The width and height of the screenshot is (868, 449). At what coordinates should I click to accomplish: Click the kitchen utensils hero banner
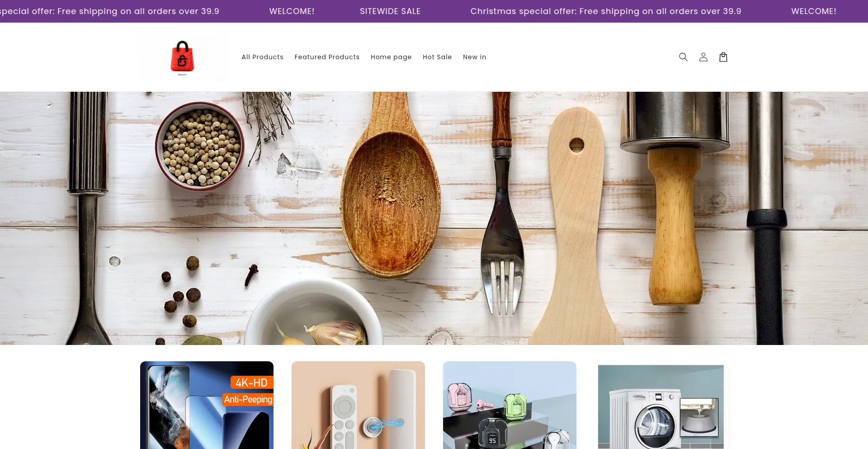point(434,218)
